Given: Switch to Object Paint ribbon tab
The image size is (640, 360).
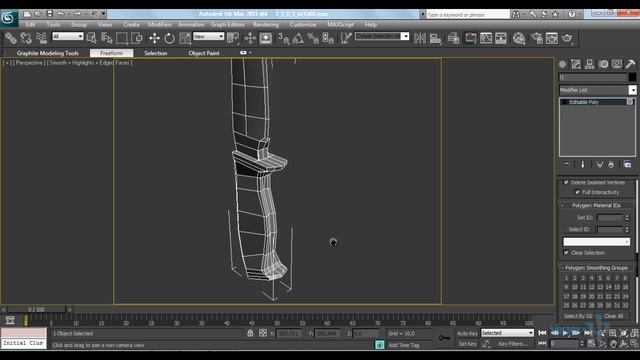Looking at the screenshot, I should [x=204, y=53].
